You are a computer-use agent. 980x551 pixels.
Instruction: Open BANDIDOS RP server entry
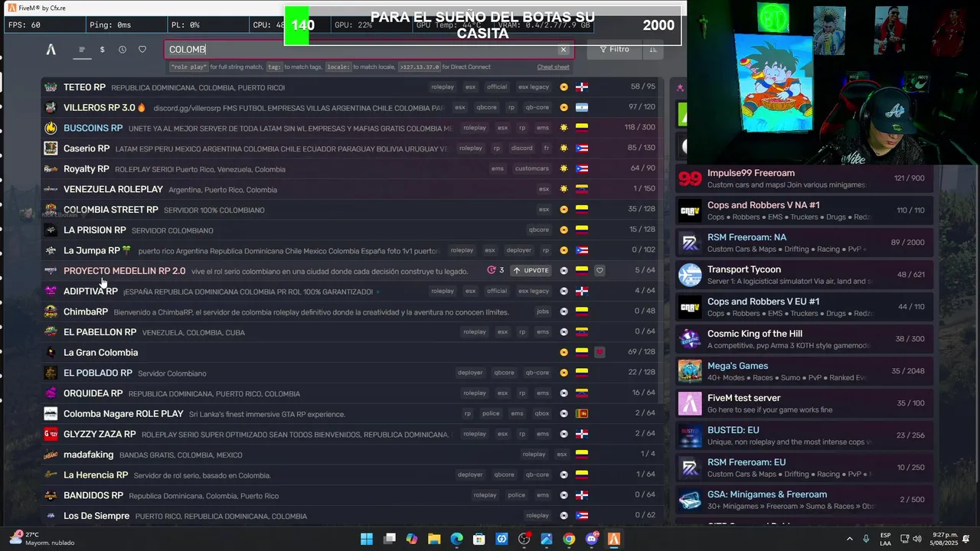pos(352,495)
